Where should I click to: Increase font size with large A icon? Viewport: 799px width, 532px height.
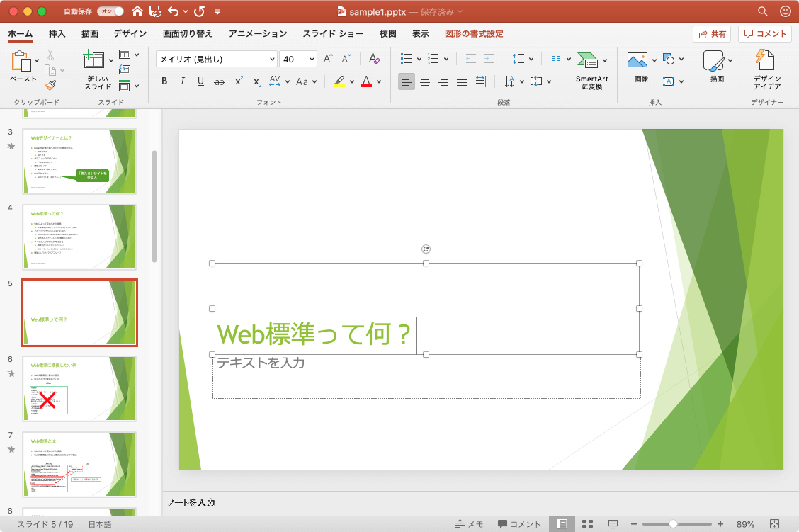point(328,58)
